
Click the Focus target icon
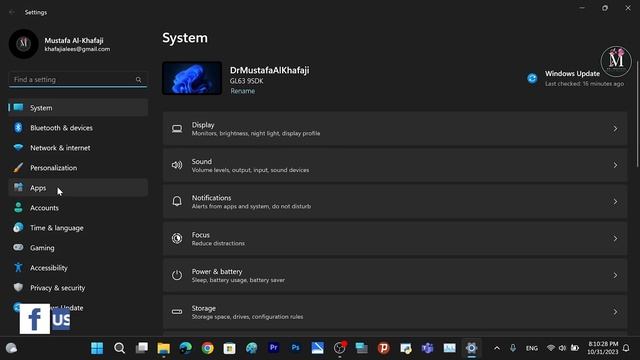[177, 238]
